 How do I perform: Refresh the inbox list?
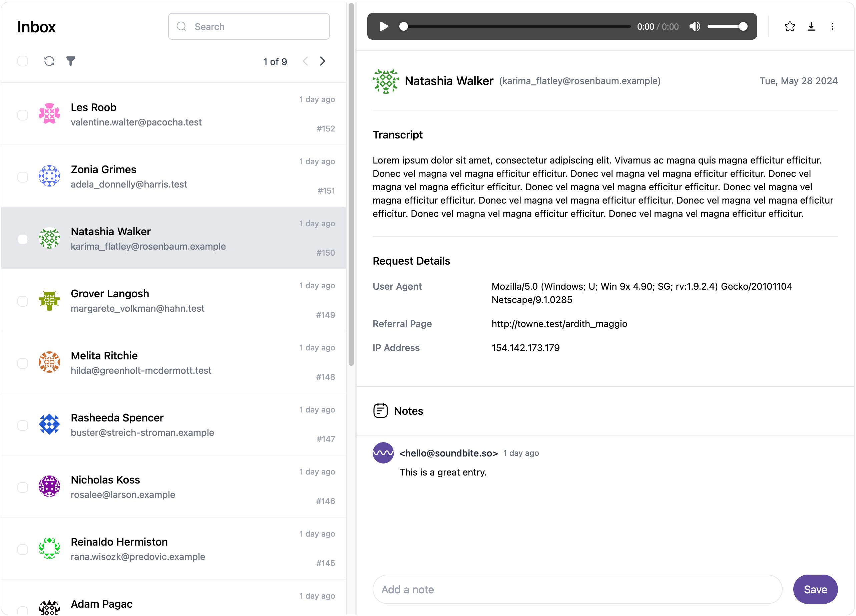49,61
